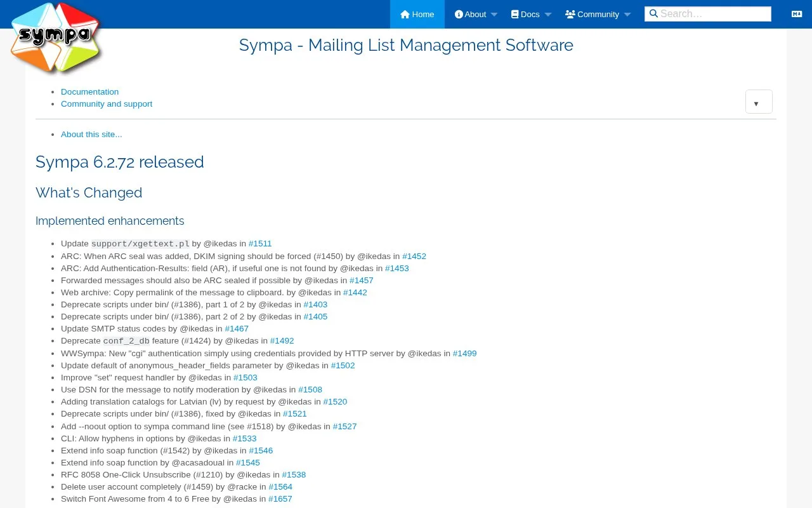Open pull request #1533 link
This screenshot has height=508, width=812.
(x=245, y=439)
